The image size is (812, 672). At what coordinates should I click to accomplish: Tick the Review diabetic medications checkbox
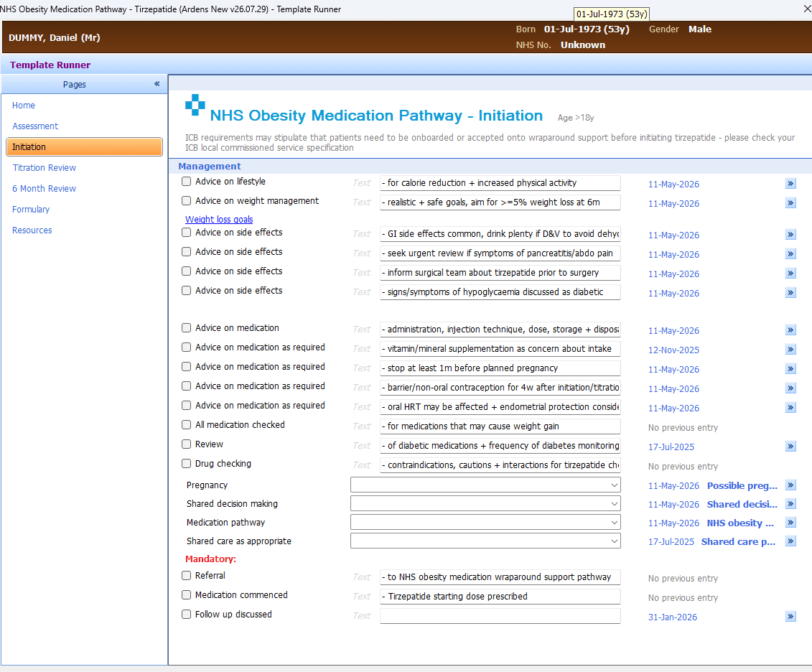pyautogui.click(x=187, y=444)
